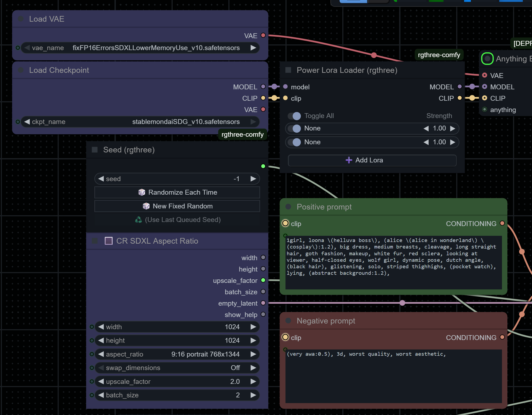Click the Seed node collapse square
Viewport: 532px width, 415px height.
click(x=95, y=150)
